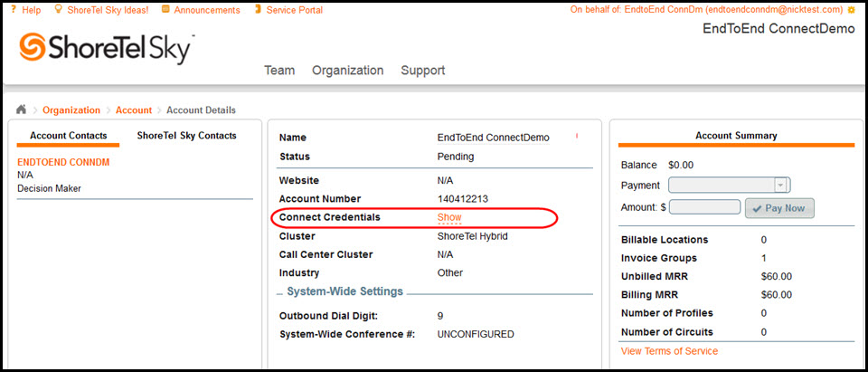The width and height of the screenshot is (868, 372).
Task: Click the UNCONFIGURED conference number value
Action: (476, 334)
